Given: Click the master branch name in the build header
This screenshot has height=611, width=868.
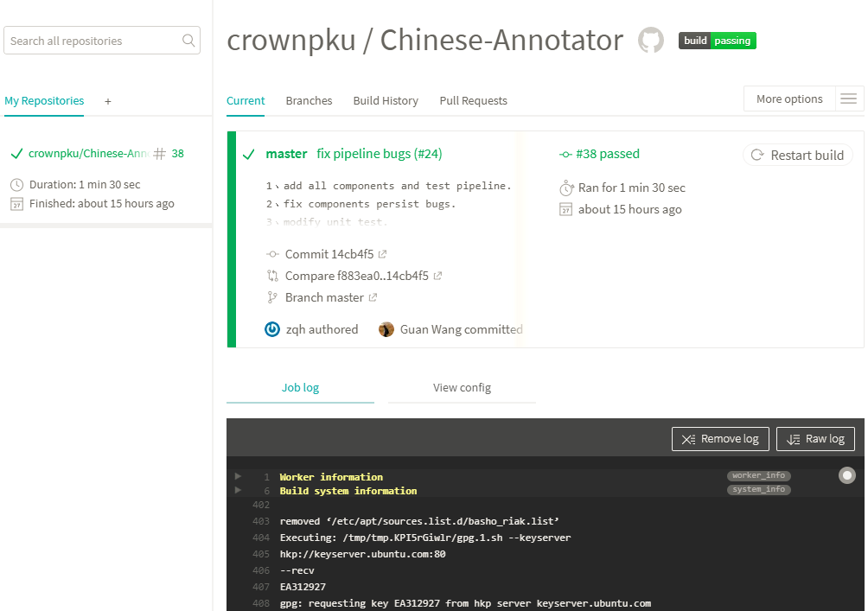Looking at the screenshot, I should point(286,154).
